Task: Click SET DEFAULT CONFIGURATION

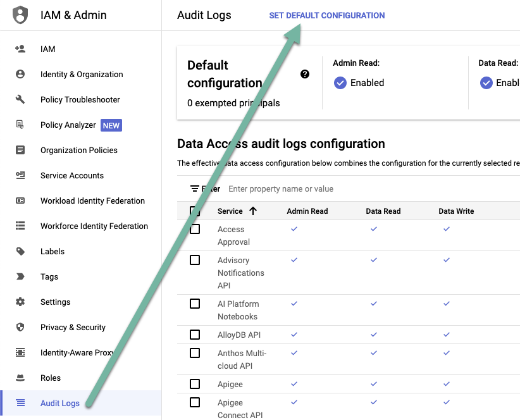Action: point(326,15)
